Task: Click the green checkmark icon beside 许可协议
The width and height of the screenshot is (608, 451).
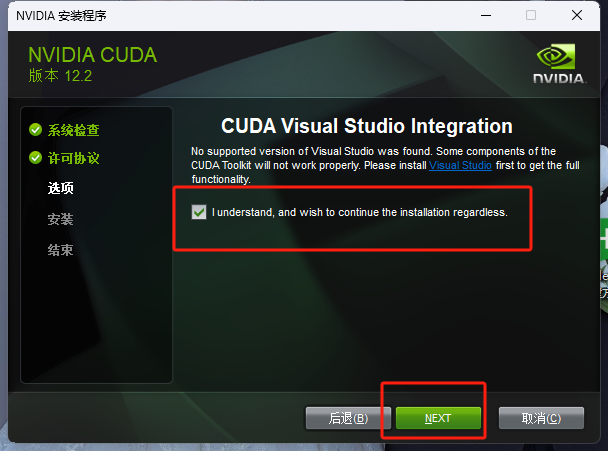Action: (x=35, y=158)
